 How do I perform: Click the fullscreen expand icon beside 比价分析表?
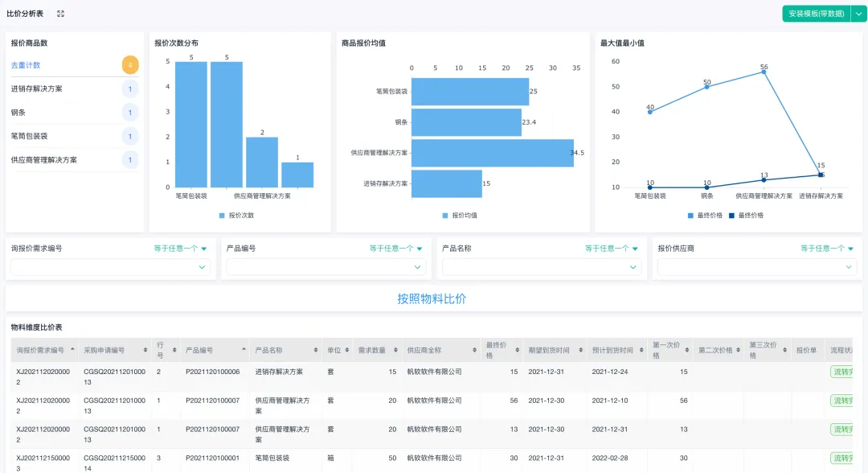coord(60,14)
